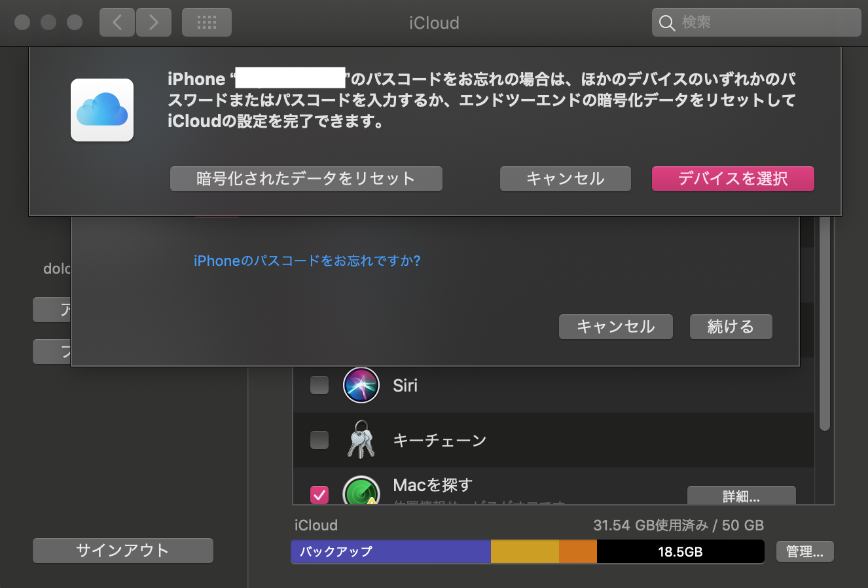The image size is (868, 588).
Task: Open 詳細... for Macを探す
Action: (x=742, y=496)
